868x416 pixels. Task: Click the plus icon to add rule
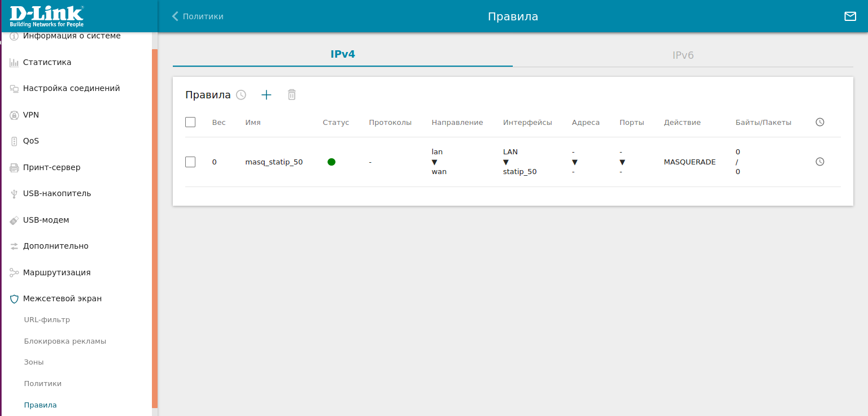coord(266,95)
